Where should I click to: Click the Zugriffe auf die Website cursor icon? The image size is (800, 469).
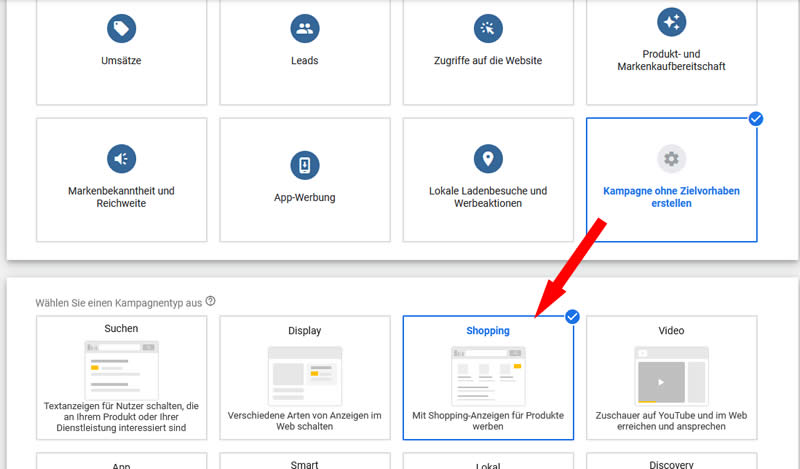coord(488,29)
